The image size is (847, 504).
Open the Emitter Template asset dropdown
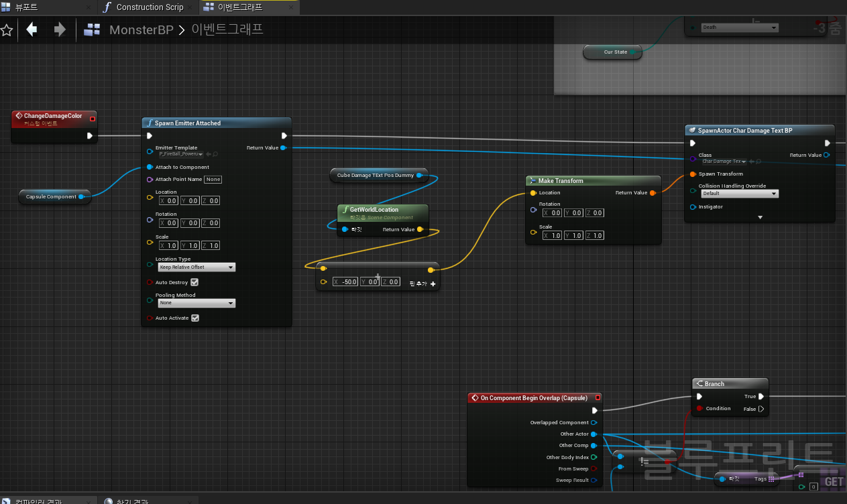[180, 154]
